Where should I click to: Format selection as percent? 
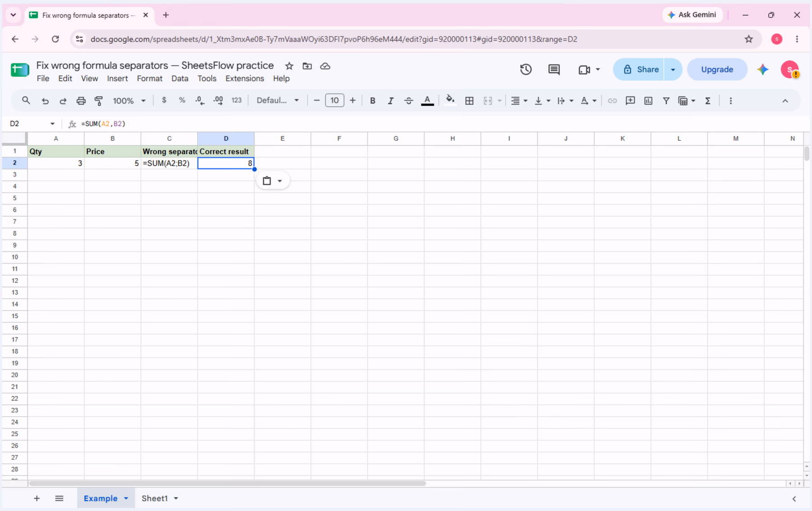tap(182, 101)
